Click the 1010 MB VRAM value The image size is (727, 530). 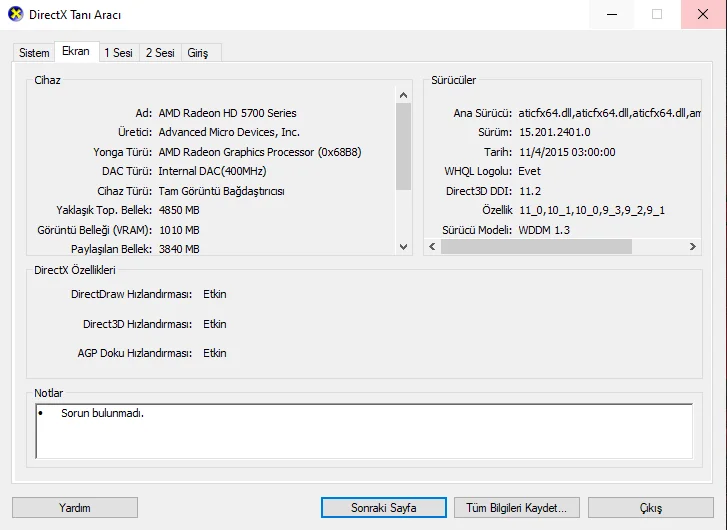tap(179, 230)
